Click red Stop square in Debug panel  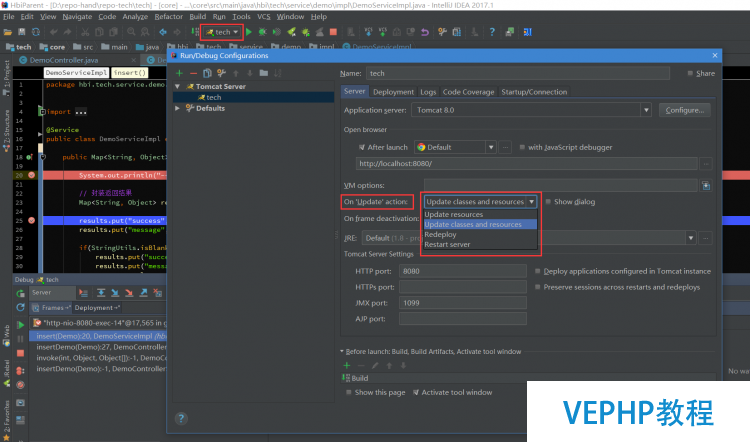[x=21, y=354]
